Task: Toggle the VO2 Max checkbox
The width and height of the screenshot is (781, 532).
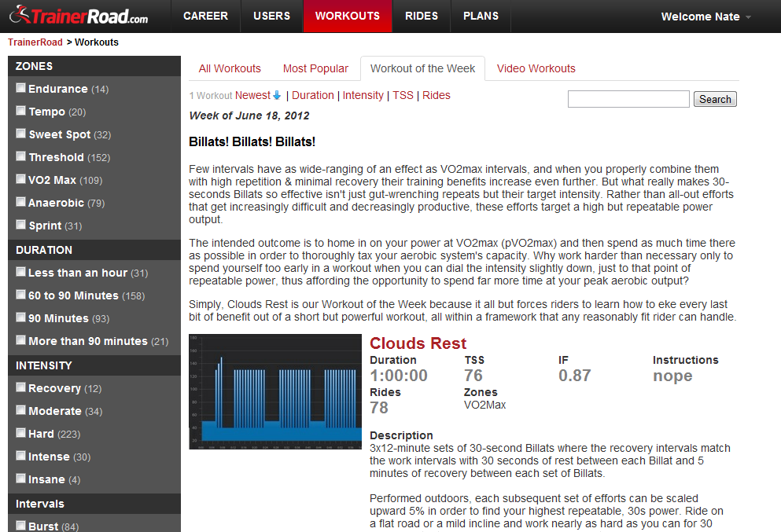Action: coord(21,179)
